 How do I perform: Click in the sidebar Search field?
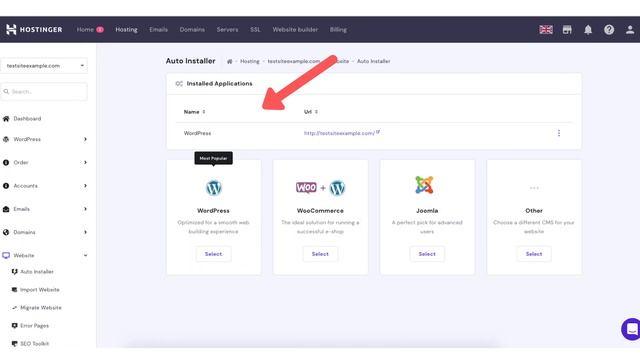pos(44,91)
